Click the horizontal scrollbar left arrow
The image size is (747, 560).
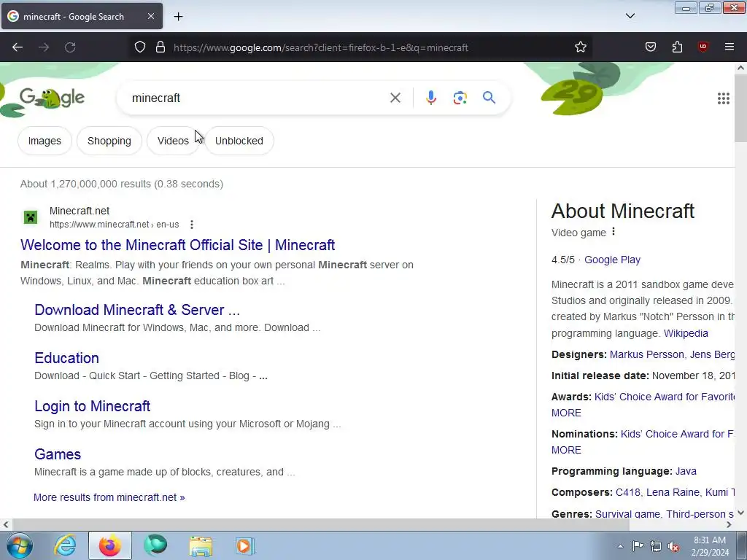coord(5,524)
